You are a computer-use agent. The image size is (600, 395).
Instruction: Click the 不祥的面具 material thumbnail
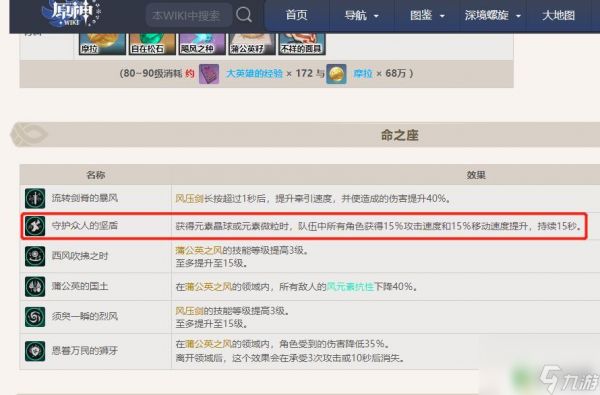[302, 44]
